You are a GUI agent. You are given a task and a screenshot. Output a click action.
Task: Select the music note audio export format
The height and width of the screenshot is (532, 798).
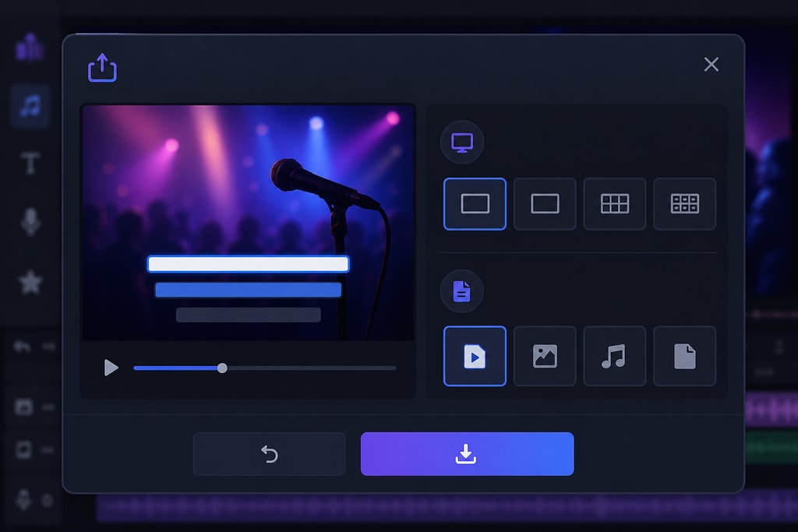615,356
